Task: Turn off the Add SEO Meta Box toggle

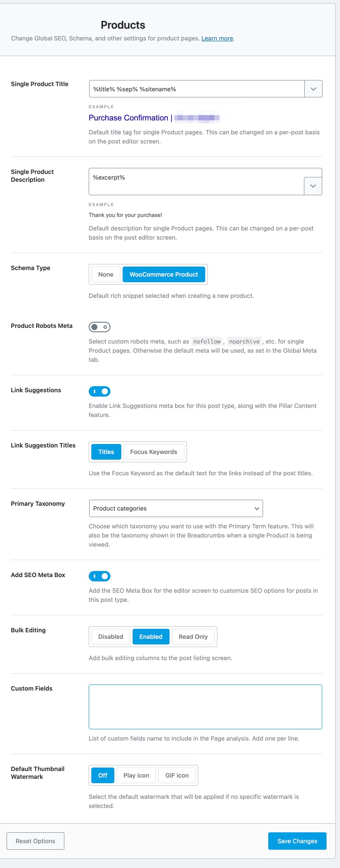Action: coord(99,576)
